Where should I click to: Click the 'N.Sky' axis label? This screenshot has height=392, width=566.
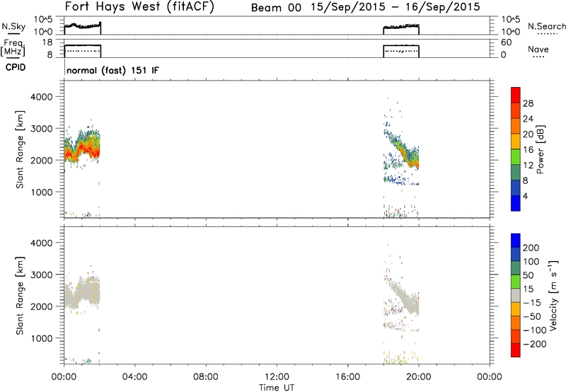tap(13, 27)
